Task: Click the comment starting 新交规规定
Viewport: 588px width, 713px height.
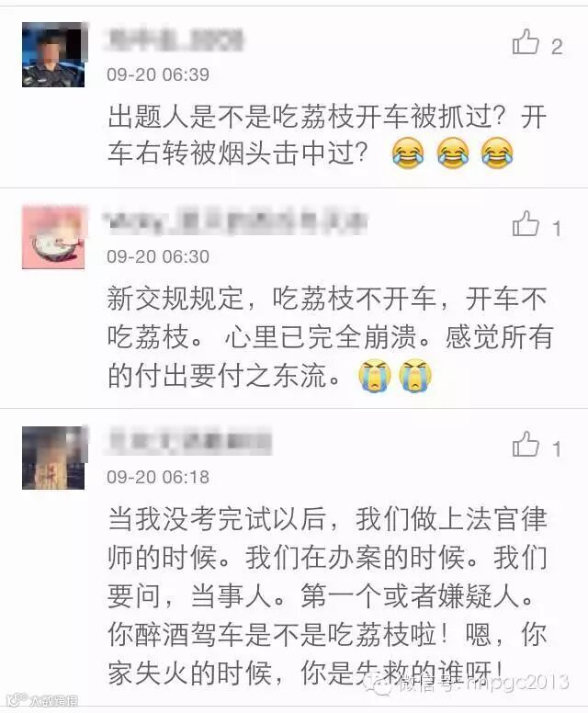Action: click(330, 337)
